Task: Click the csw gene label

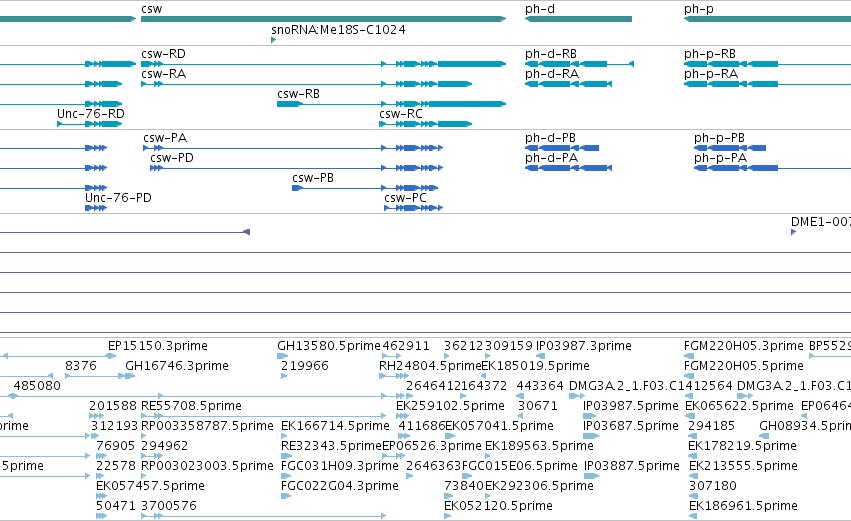Action: click(151, 9)
